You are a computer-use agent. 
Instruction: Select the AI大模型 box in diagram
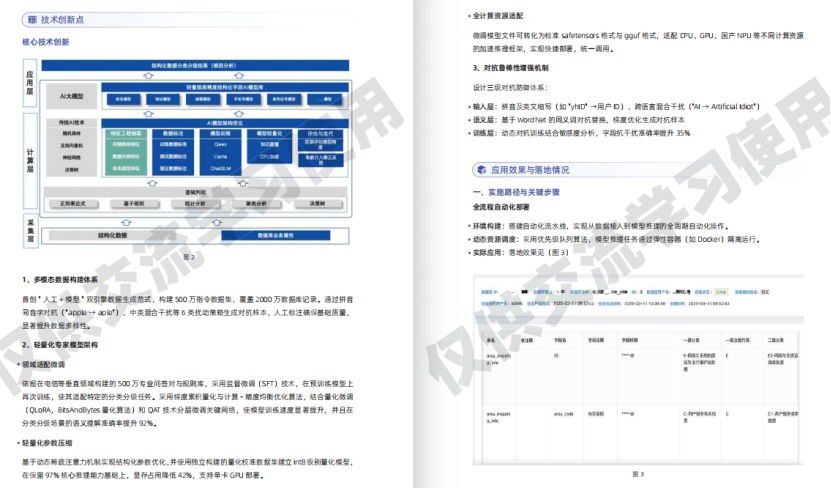(72, 97)
